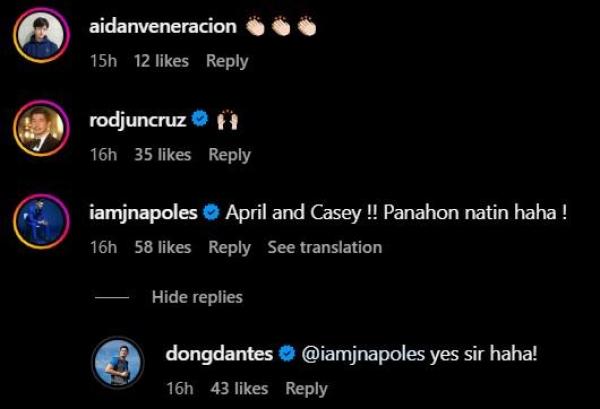
Task: Open the rodjuncruz username link
Action: [x=138, y=119]
